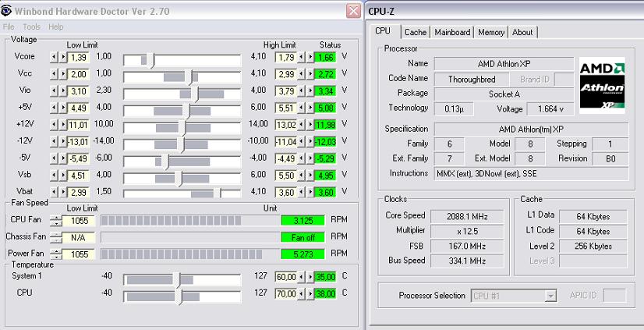
Task: Increase the +5V low limit with right arrow
Action: [x=63, y=108]
